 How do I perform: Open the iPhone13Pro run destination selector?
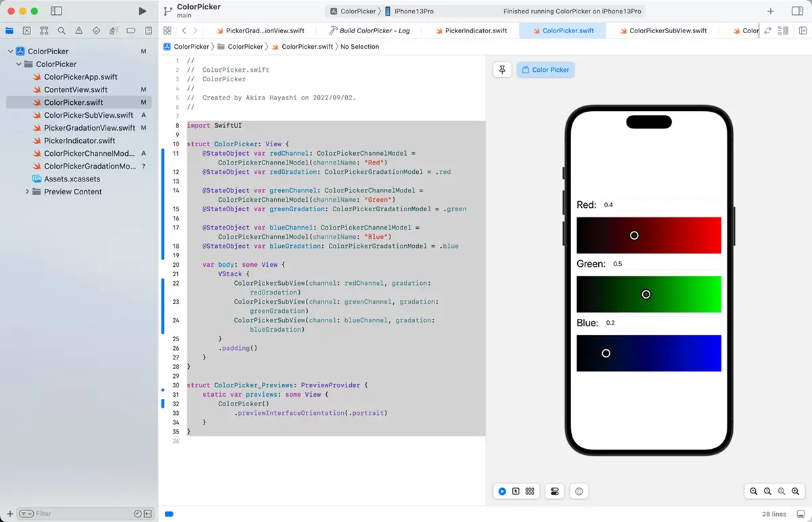point(413,12)
